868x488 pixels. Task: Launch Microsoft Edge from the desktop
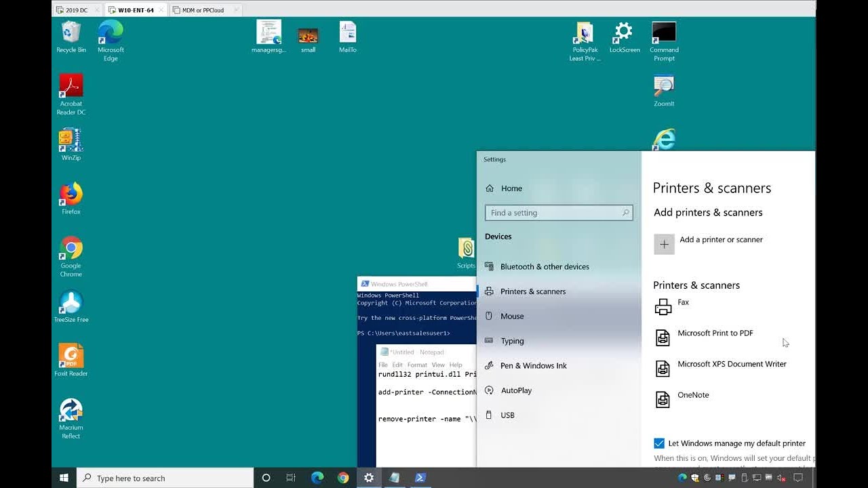coord(111,41)
